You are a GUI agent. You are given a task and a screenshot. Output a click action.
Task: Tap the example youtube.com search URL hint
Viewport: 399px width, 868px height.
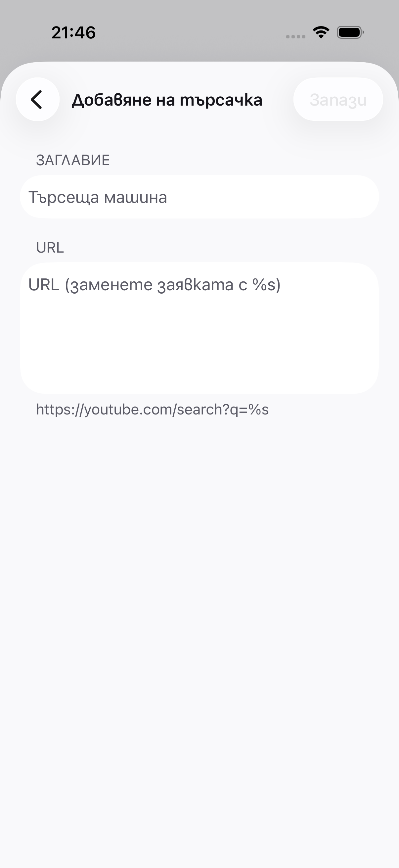pyautogui.click(x=152, y=410)
